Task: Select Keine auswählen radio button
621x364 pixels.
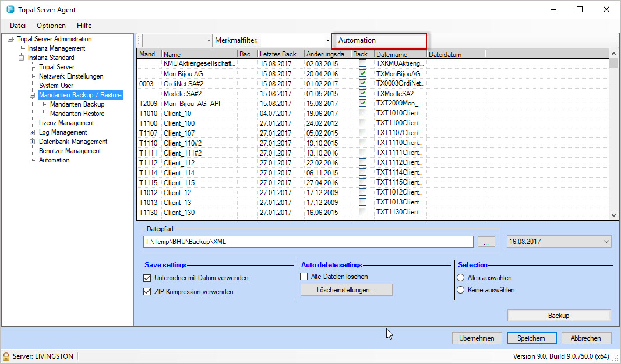Action: pos(461,290)
